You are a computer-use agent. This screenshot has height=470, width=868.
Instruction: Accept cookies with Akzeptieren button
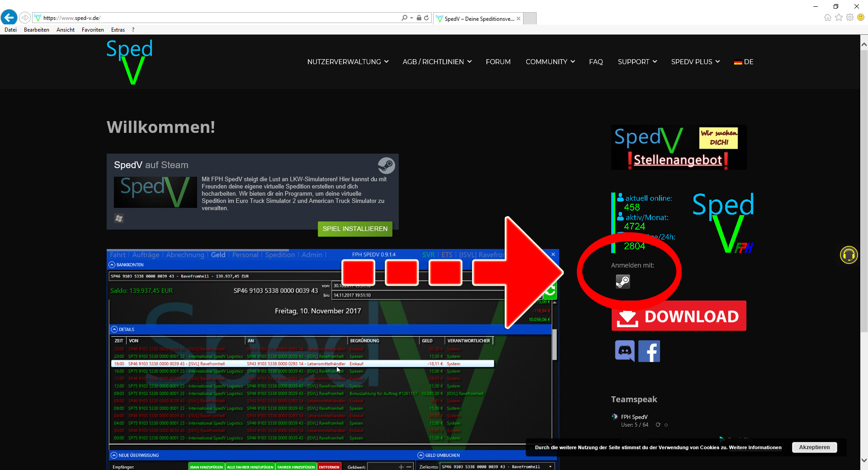814,447
